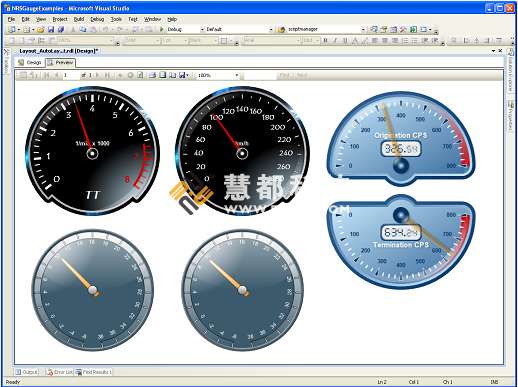Viewport: 518px width, 387px height.
Task: Open the Output panel button
Action: tap(27, 372)
